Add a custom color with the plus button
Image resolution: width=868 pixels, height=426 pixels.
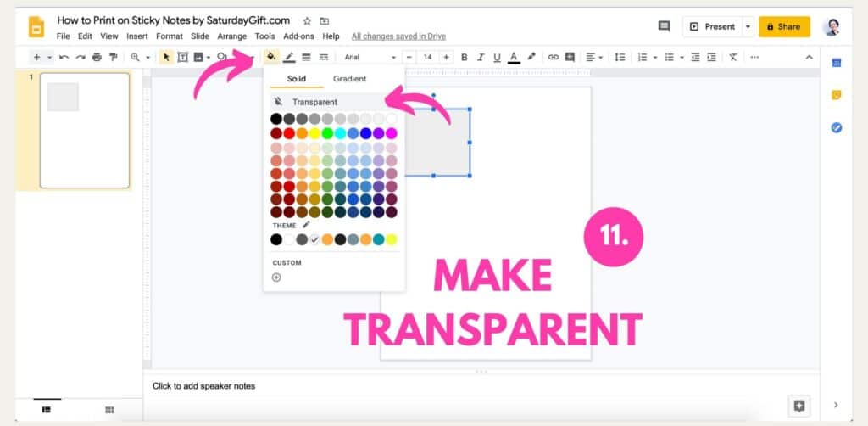(276, 277)
